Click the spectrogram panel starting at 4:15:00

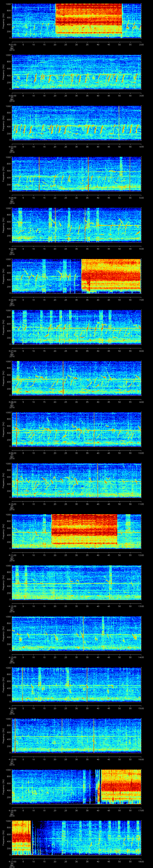click(77, 735)
